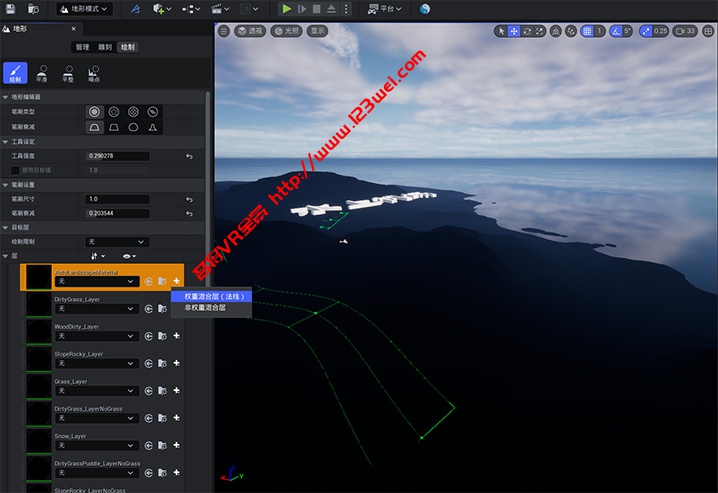Select the 平滑 smooth tool
This screenshot has height=493, width=718.
pos(42,73)
